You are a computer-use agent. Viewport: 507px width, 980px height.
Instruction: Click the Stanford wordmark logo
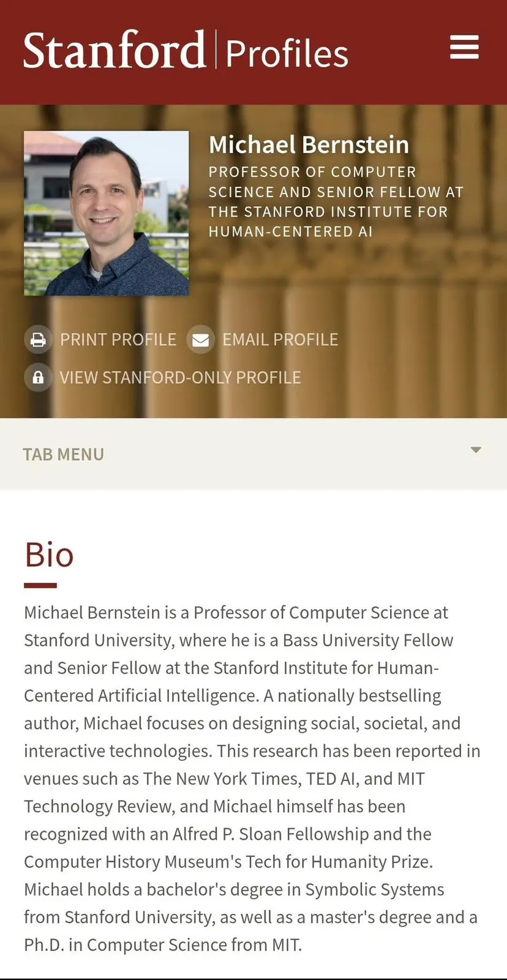coord(115,50)
